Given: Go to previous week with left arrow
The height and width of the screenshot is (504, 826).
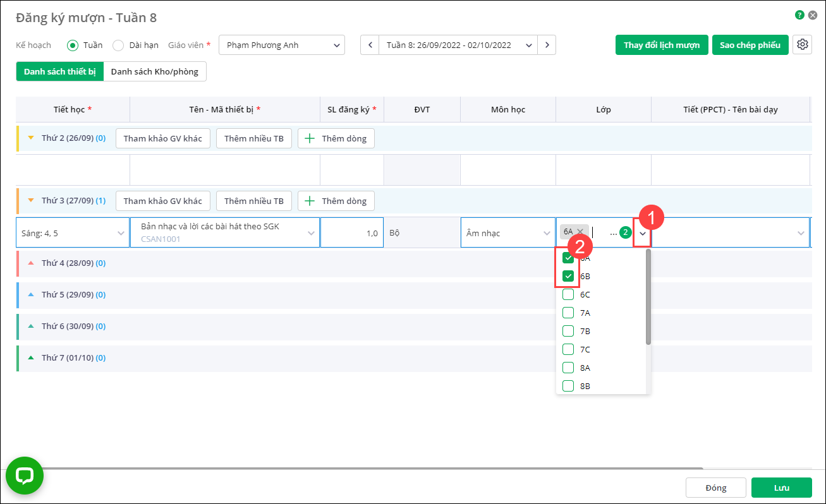Looking at the screenshot, I should [x=370, y=45].
